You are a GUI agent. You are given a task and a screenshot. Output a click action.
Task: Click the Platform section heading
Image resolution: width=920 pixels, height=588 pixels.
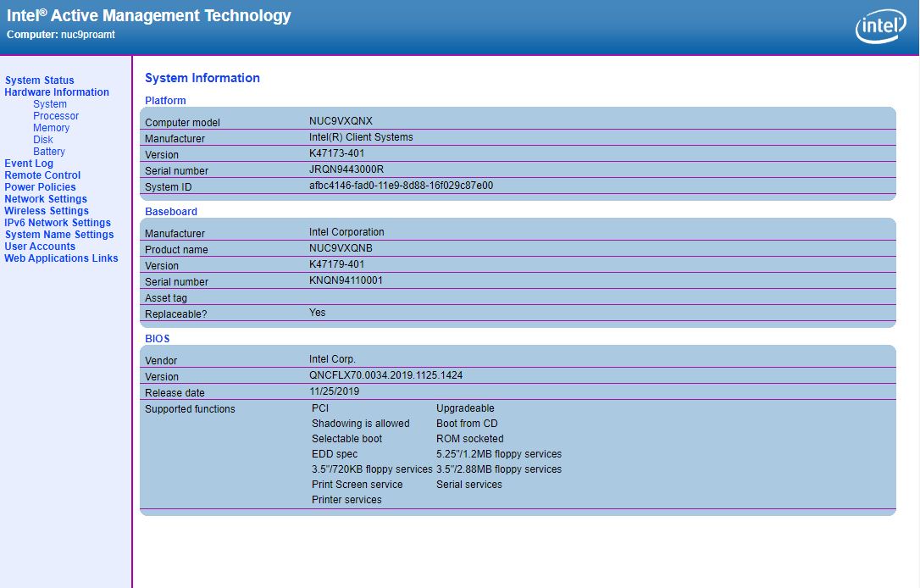pyautogui.click(x=165, y=100)
